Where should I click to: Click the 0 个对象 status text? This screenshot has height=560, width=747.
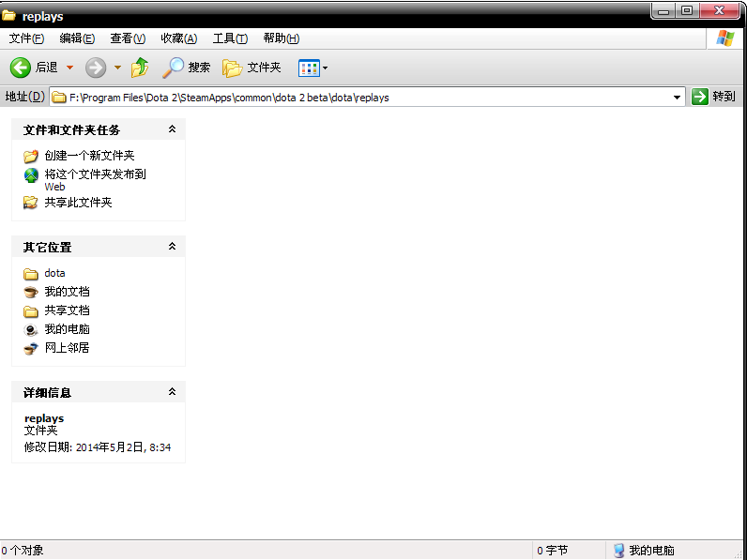[x=23, y=551]
